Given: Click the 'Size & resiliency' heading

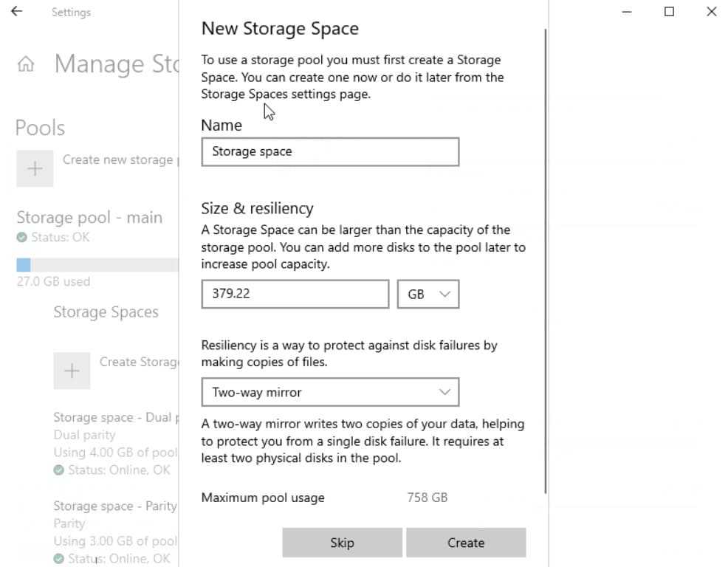Looking at the screenshot, I should tap(257, 208).
